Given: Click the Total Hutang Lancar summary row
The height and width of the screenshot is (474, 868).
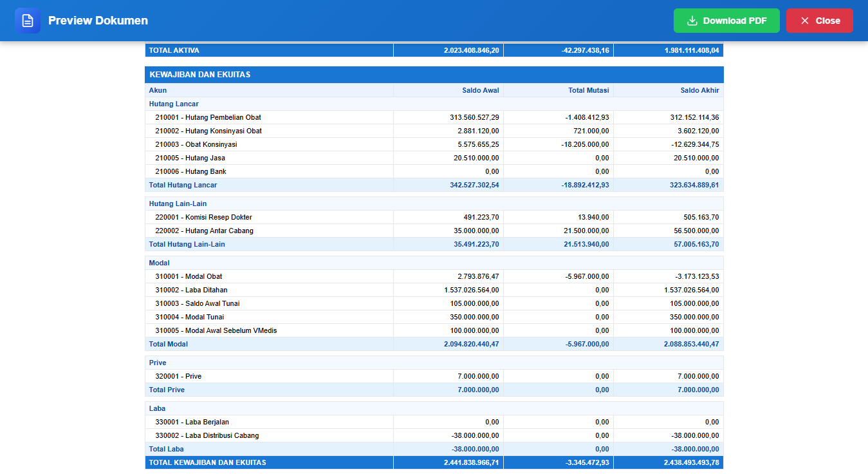Looking at the screenshot, I should 434,185.
